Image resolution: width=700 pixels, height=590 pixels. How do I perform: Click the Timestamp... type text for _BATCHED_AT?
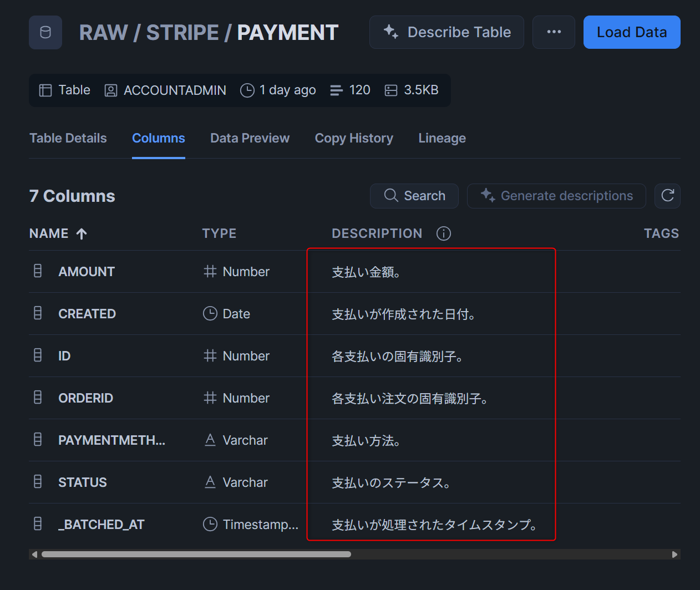pyautogui.click(x=261, y=525)
